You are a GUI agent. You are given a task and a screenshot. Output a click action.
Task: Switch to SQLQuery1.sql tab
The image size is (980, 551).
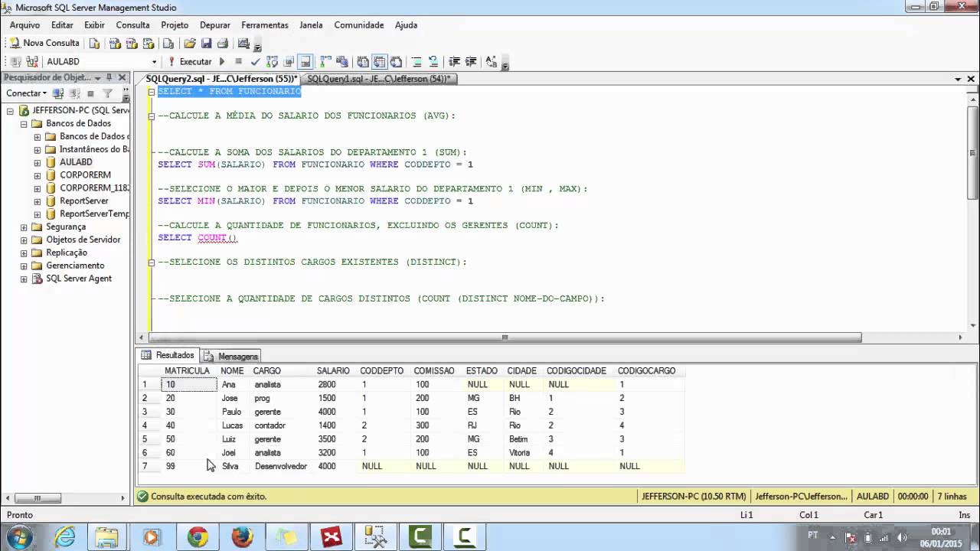pyautogui.click(x=378, y=79)
